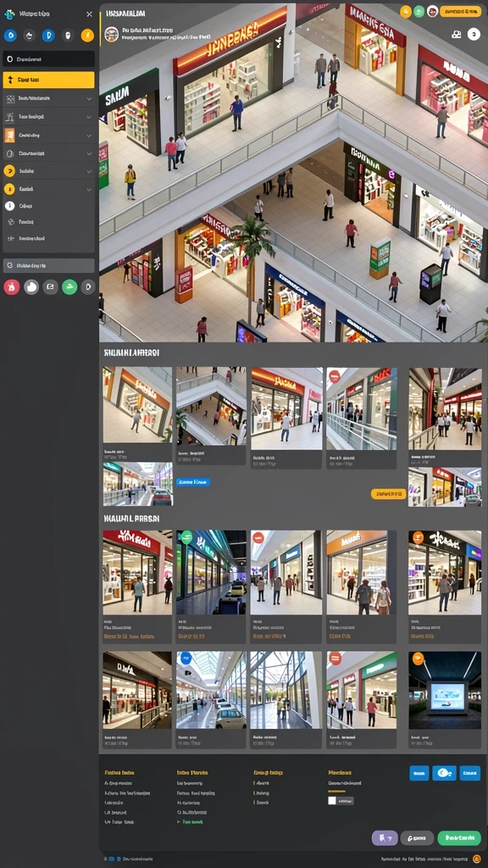Open the envelope icon in the sidebar bottom row
This screenshot has height=868, width=488.
pos(50,287)
